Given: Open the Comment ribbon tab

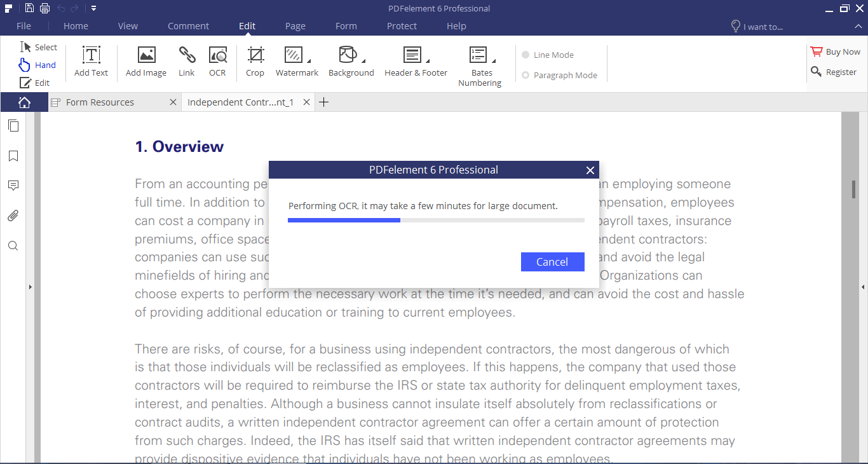Looking at the screenshot, I should tap(188, 26).
